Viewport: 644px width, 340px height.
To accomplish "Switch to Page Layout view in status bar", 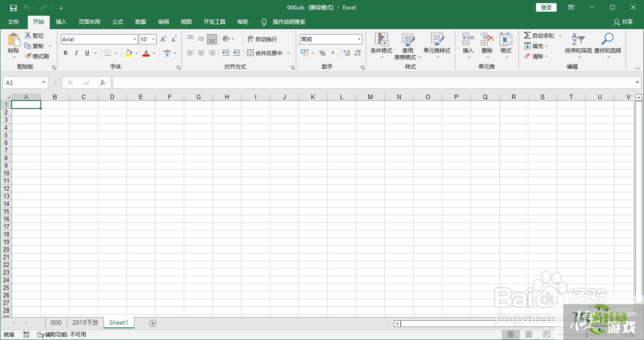I will click(529, 335).
